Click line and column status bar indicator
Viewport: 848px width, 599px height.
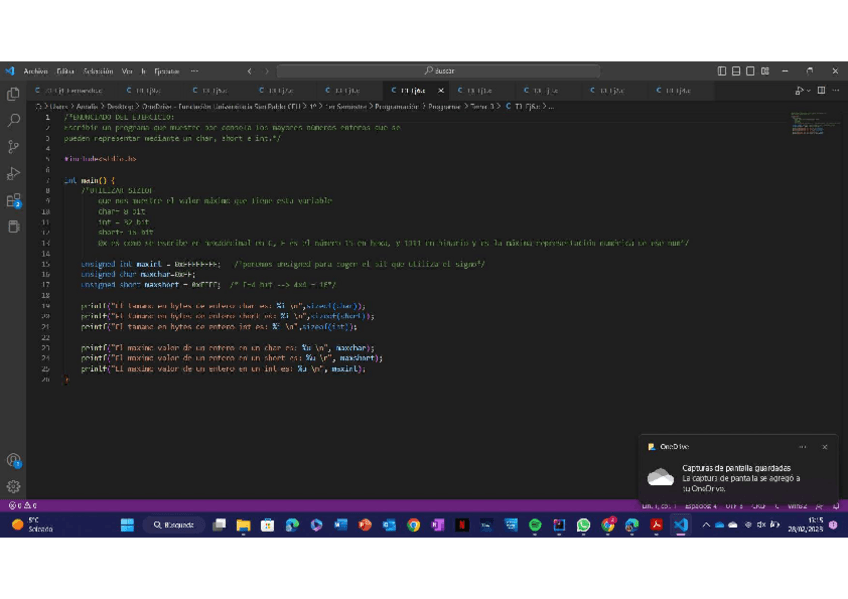tap(658, 506)
